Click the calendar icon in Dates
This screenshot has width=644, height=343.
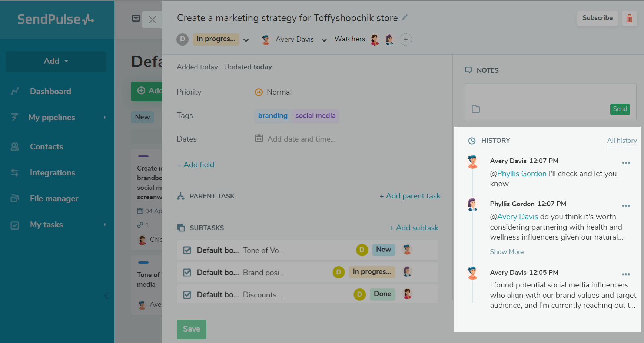click(259, 139)
